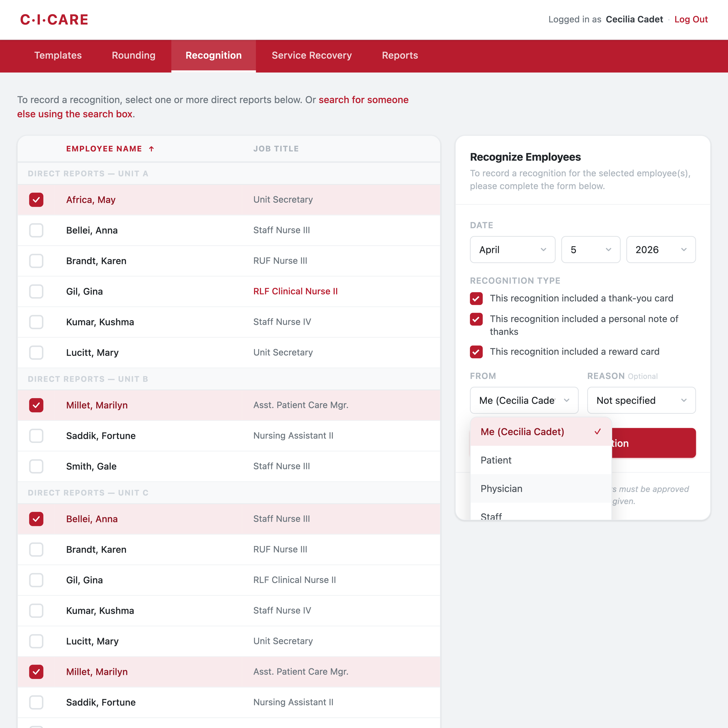Click the Job Title column header
The width and height of the screenshot is (728, 728).
(x=276, y=149)
